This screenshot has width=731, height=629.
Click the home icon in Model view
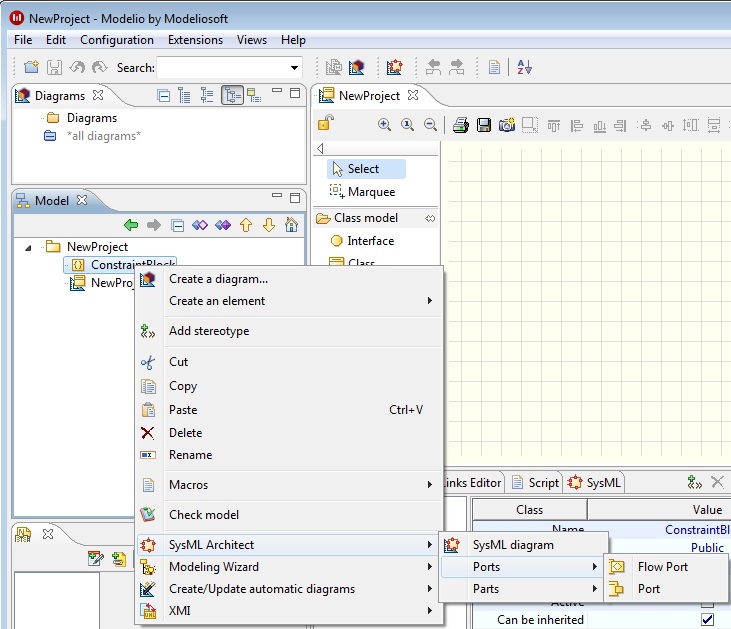tap(291, 225)
